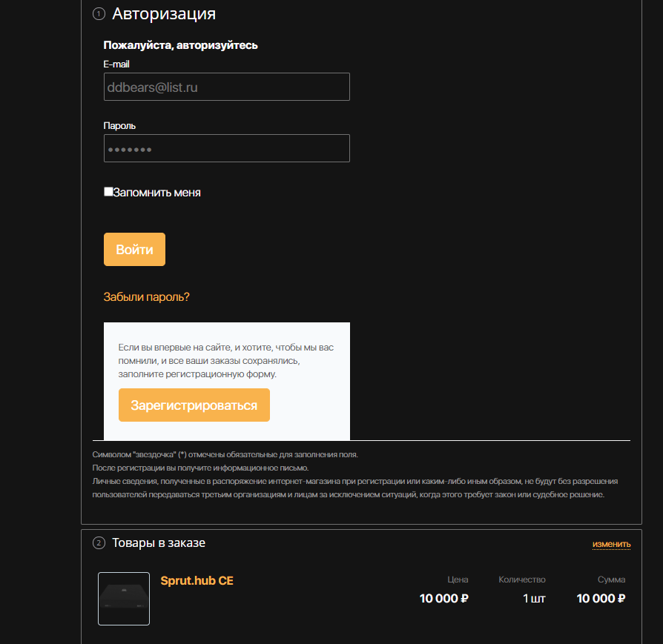Click the Авторизация section heading
The image size is (663, 644).
click(164, 14)
